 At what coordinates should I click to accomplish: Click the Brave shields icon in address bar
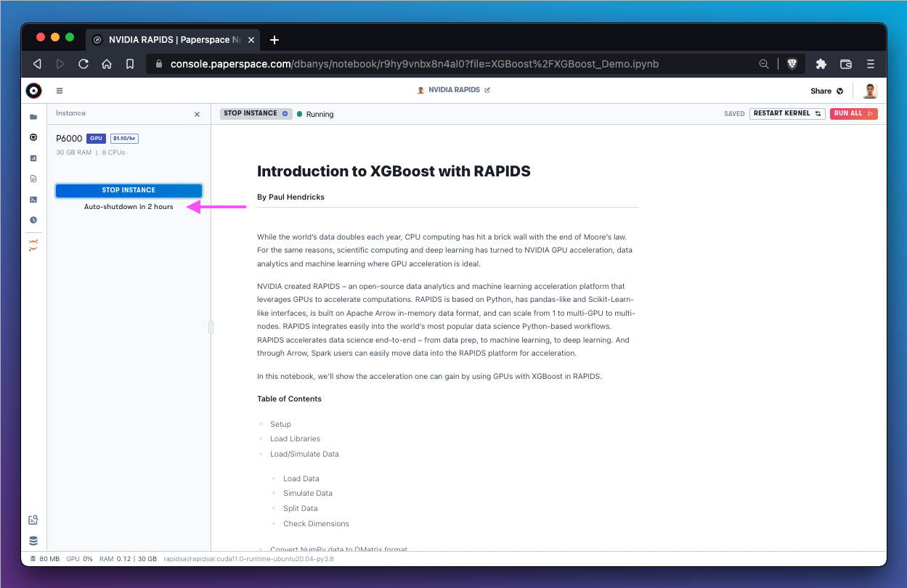pyautogui.click(x=792, y=64)
